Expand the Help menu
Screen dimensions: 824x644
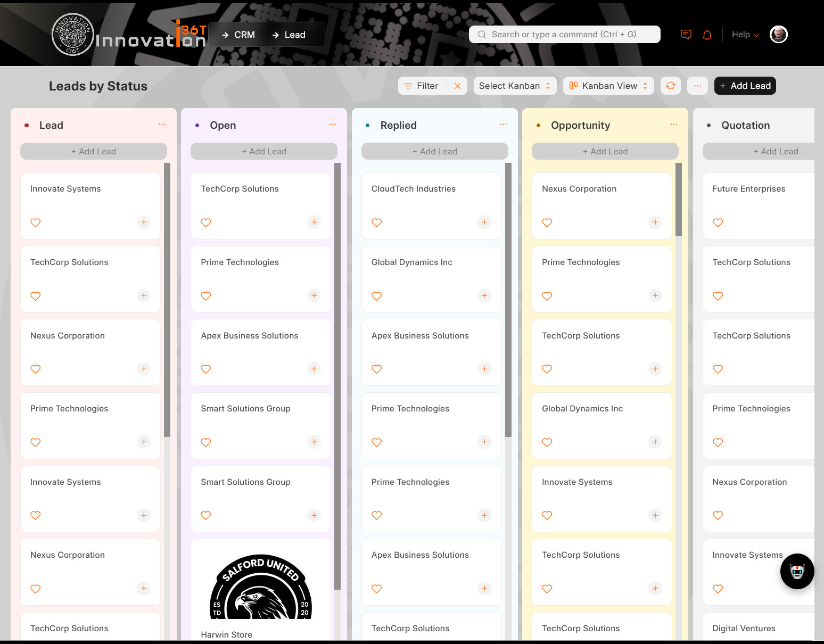(745, 35)
